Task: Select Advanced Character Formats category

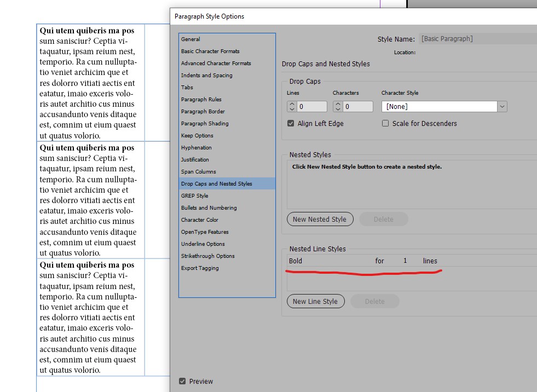Action: [x=227, y=63]
